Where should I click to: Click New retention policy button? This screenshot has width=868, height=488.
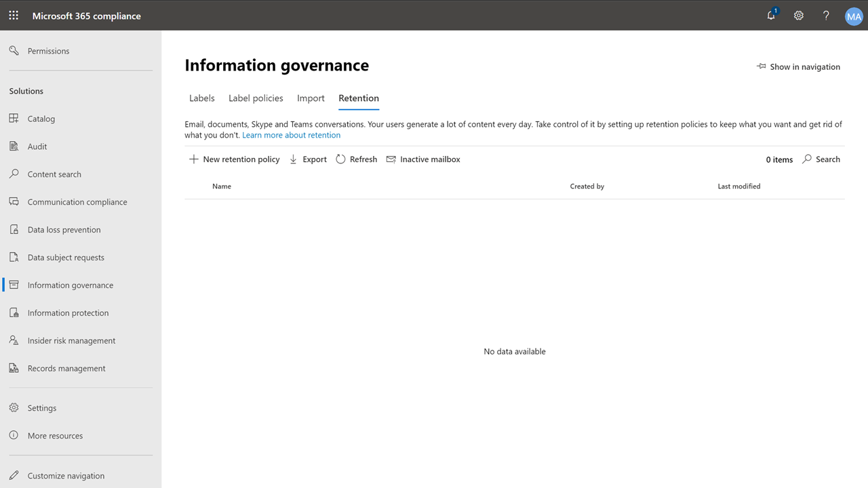(234, 159)
